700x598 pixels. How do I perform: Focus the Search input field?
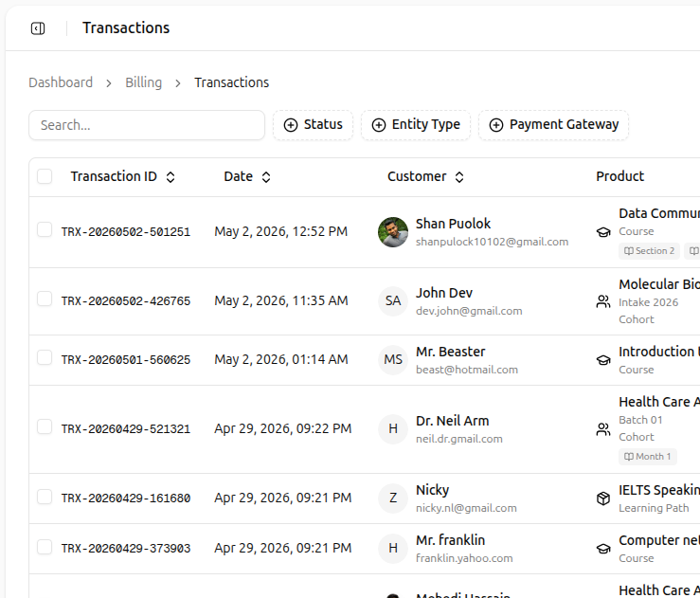[147, 125]
